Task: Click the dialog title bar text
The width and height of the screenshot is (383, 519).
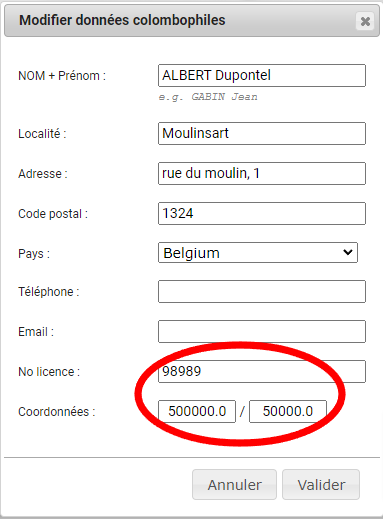Action: [122, 20]
